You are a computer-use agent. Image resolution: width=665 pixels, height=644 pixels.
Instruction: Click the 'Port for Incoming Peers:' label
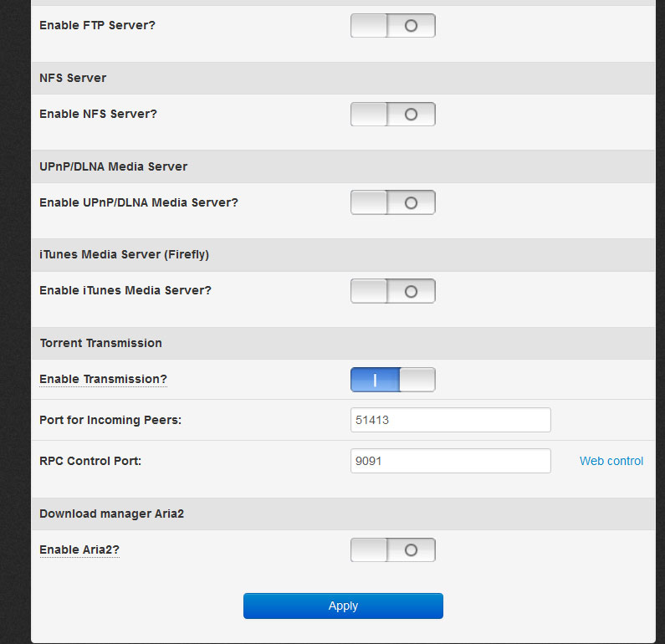tap(110, 420)
